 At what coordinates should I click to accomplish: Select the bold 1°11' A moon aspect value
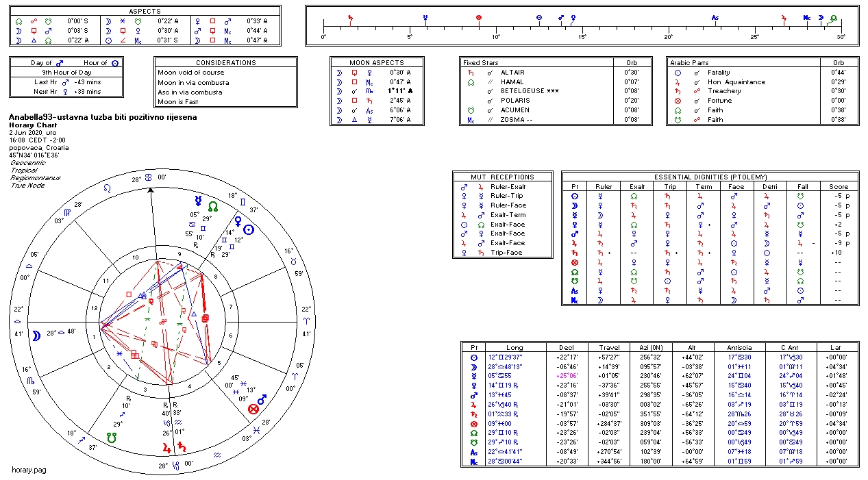pos(400,91)
